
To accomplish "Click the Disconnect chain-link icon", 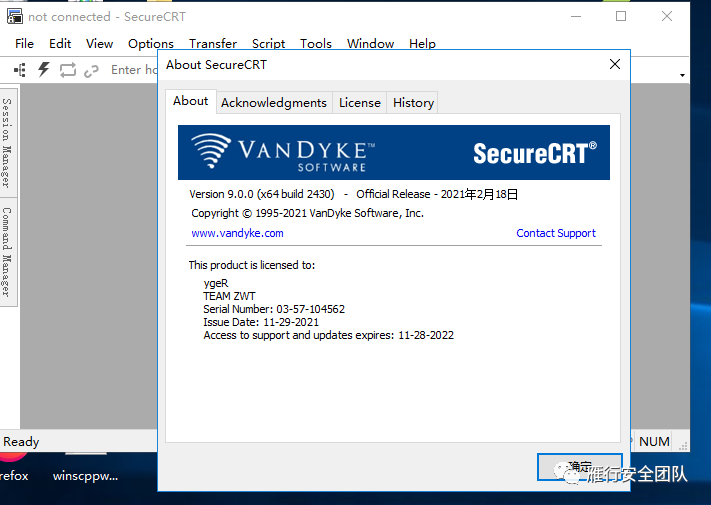I will pyautogui.click(x=92, y=71).
